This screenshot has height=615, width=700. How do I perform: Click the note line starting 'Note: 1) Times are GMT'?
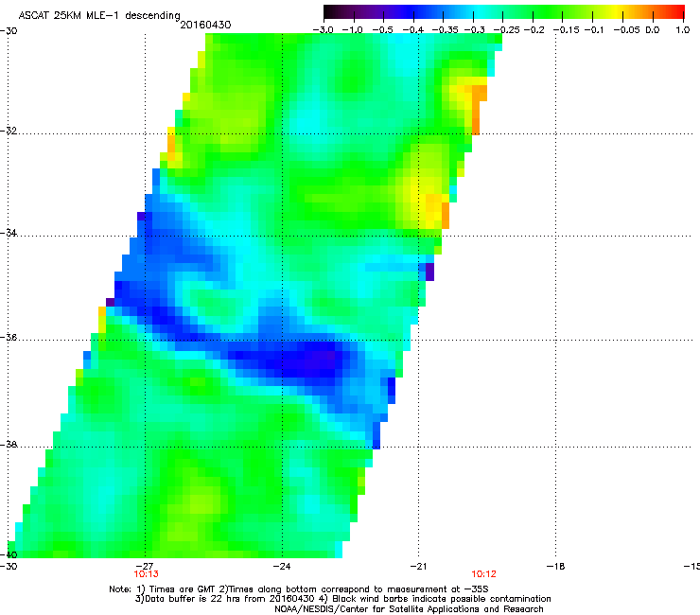(299, 589)
